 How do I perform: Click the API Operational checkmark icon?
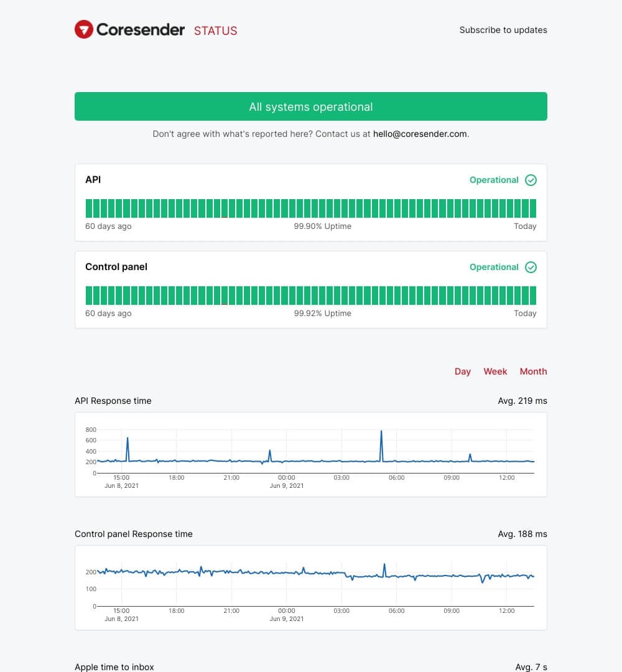coord(531,180)
